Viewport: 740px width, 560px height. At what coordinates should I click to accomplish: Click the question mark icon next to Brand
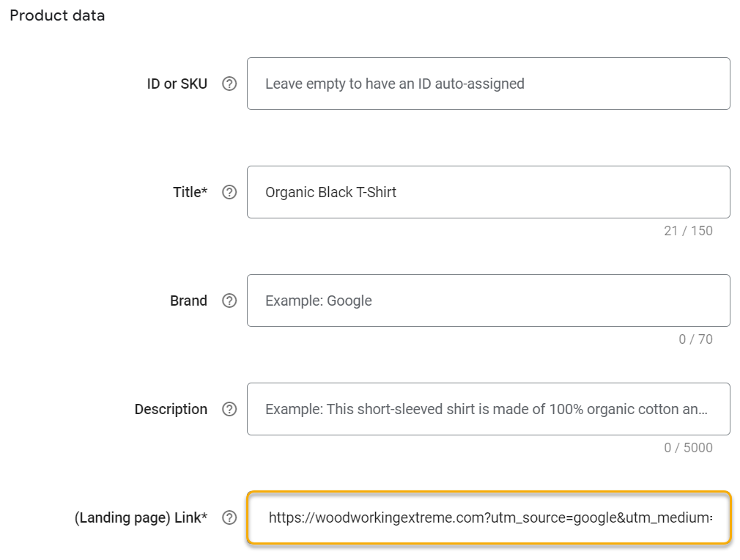(229, 301)
